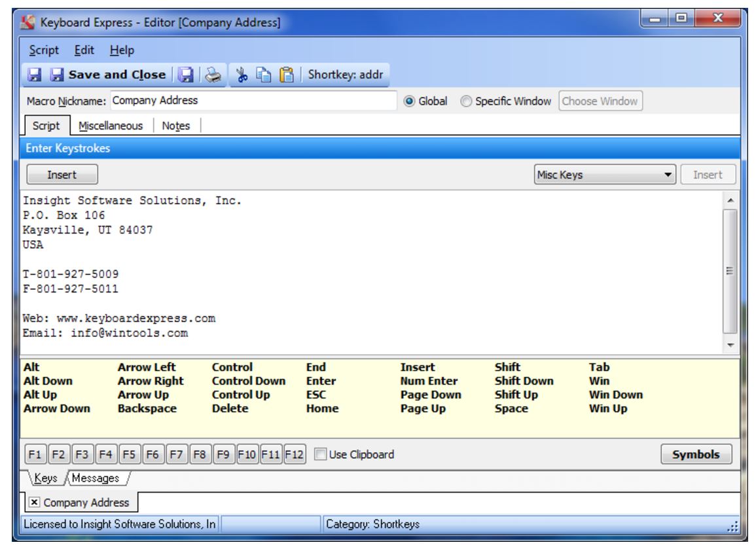The width and height of the screenshot is (756, 551).
Task: Select the Specific Window radio option
Action: (466, 101)
